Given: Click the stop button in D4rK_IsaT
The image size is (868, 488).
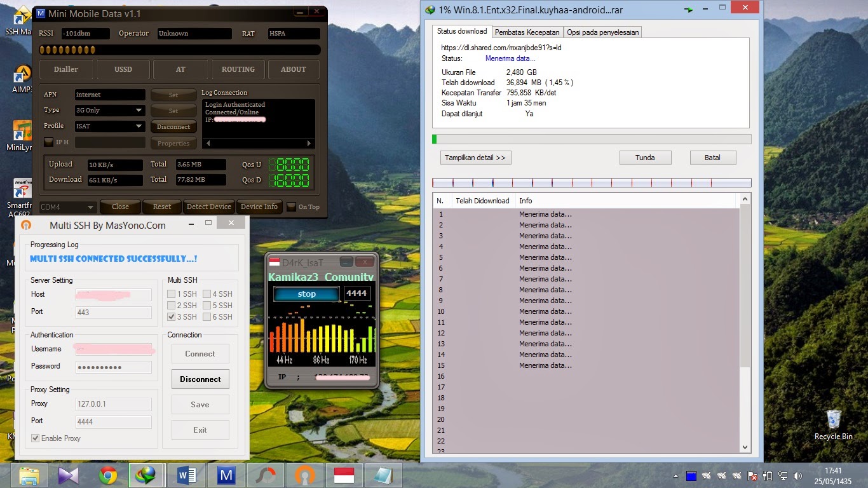Looking at the screenshot, I should coord(306,294).
